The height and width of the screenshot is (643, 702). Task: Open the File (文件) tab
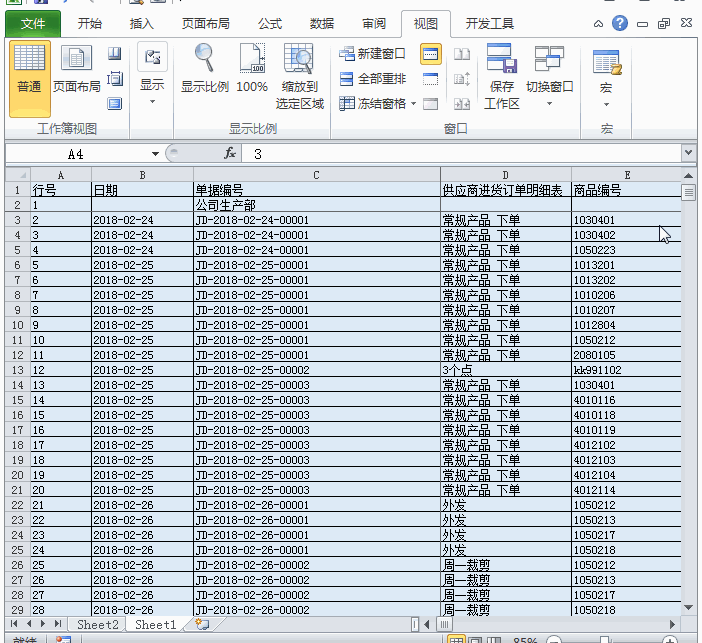(x=33, y=24)
